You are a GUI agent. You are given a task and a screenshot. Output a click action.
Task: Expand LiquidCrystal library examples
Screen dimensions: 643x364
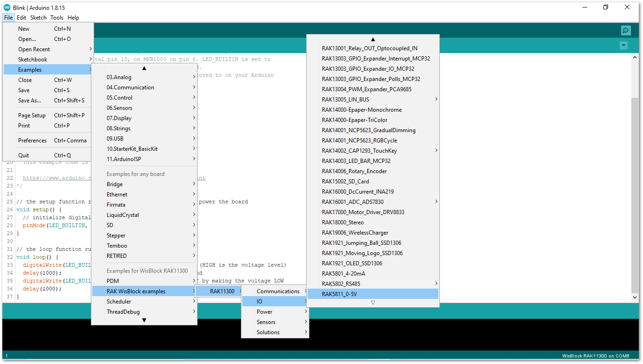144,215
